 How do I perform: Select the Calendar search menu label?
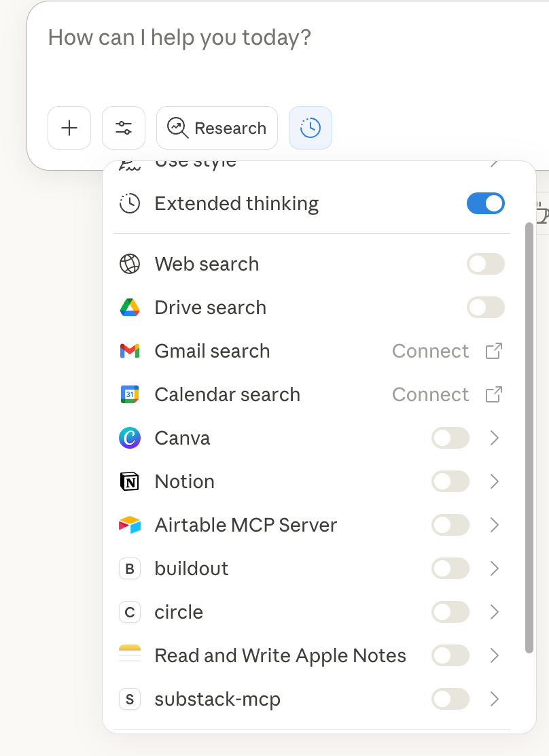click(228, 394)
